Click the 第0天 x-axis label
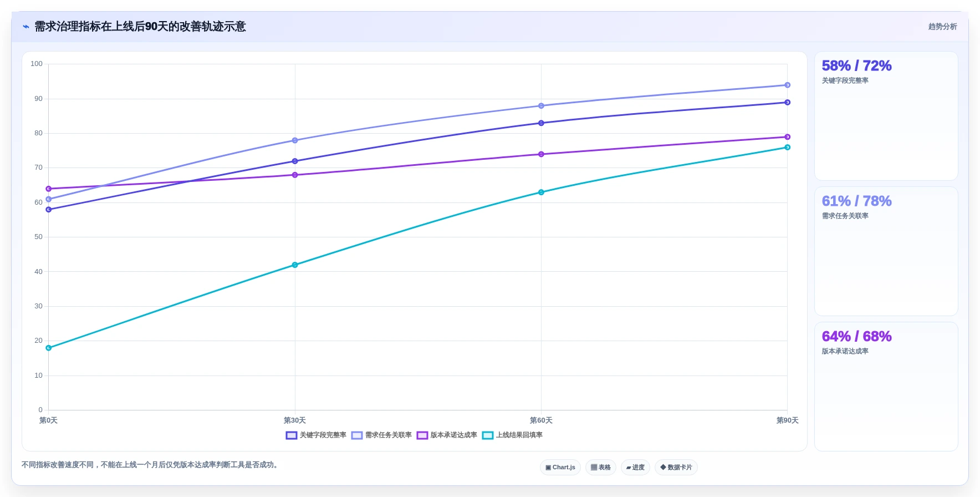This screenshot has width=980, height=497. pyautogui.click(x=48, y=420)
